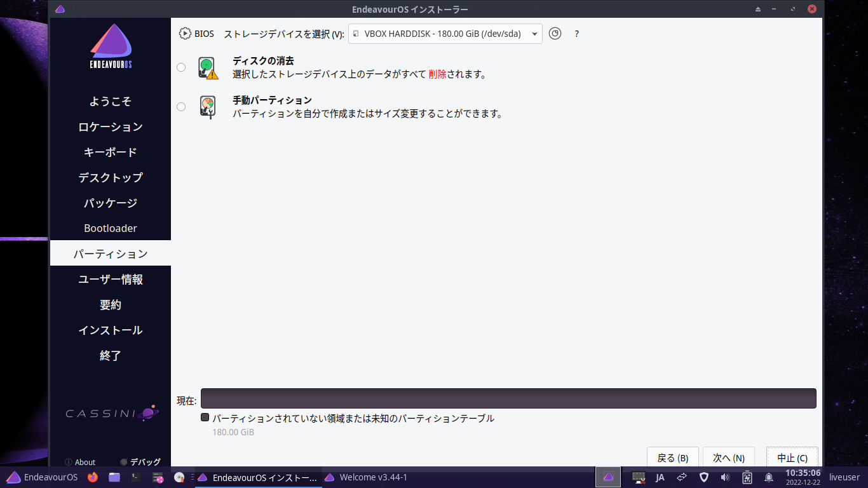Go to ようこそ step in sidebar
The height and width of the screenshot is (488, 868).
[x=111, y=101]
